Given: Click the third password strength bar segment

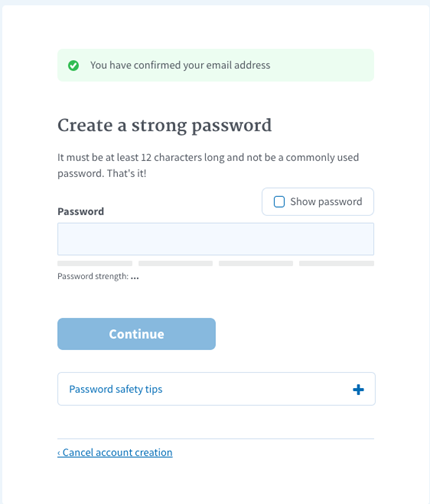Looking at the screenshot, I should [x=256, y=263].
